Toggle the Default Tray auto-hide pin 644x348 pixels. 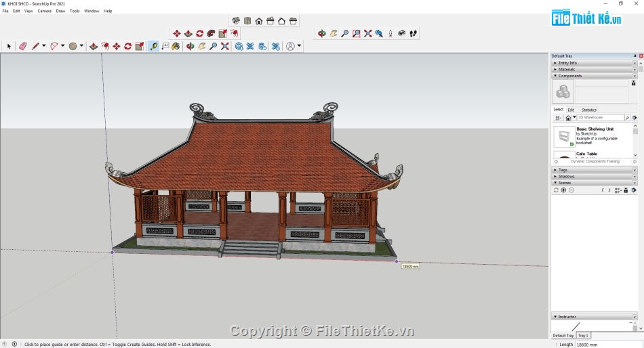[x=635, y=56]
